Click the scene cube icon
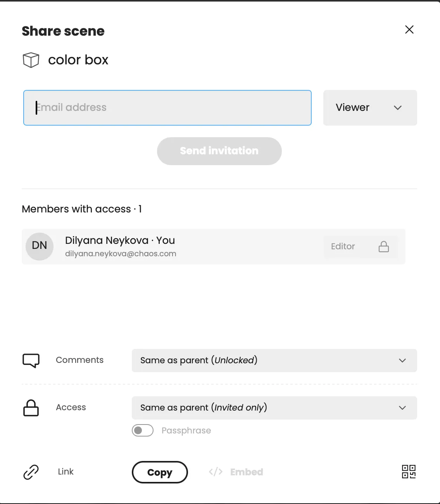Image resolution: width=440 pixels, height=504 pixels. [31, 60]
